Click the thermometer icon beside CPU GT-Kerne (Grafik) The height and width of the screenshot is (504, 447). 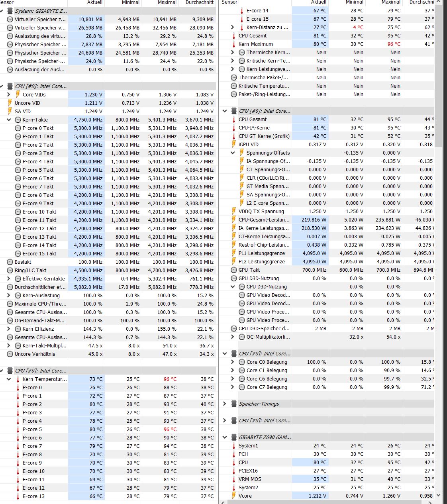pyautogui.click(x=233, y=136)
